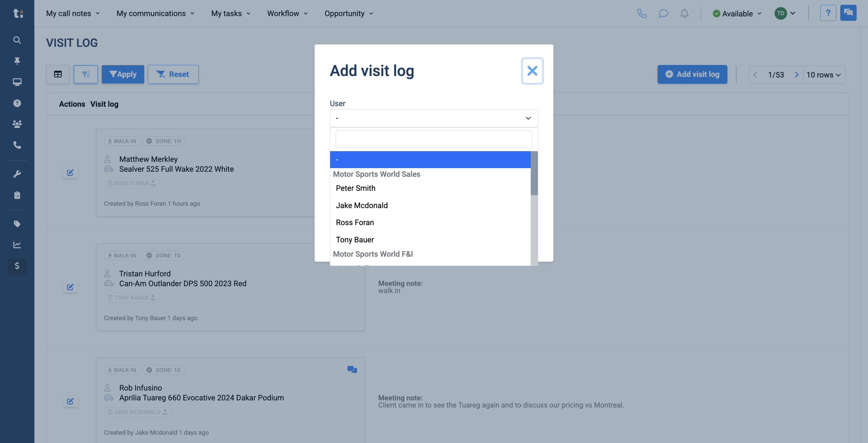Image resolution: width=868 pixels, height=443 pixels.
Task: Click the user list scrollbar thumb
Action: point(534,173)
